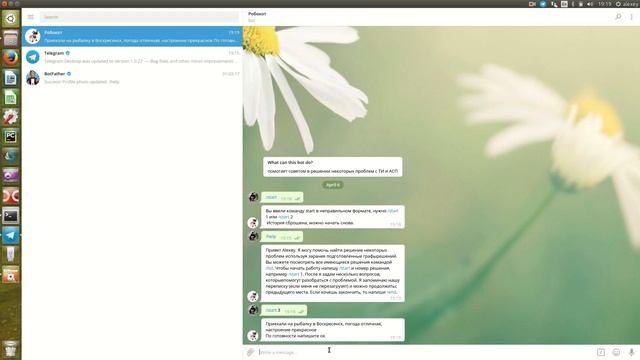Open the Робокот chat in the list
The width and height of the screenshot is (640, 360).
click(132, 36)
